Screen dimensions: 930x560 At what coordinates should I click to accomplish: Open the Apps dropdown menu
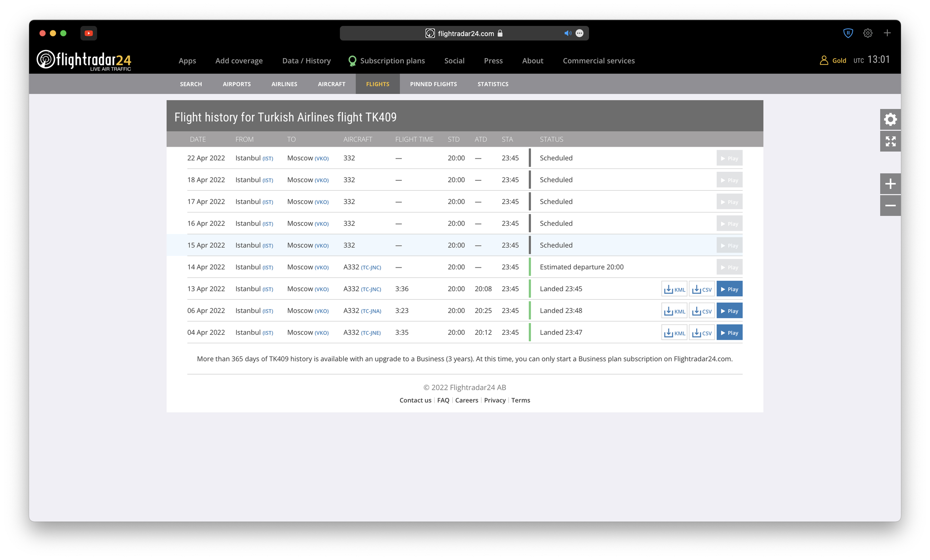[x=187, y=61]
